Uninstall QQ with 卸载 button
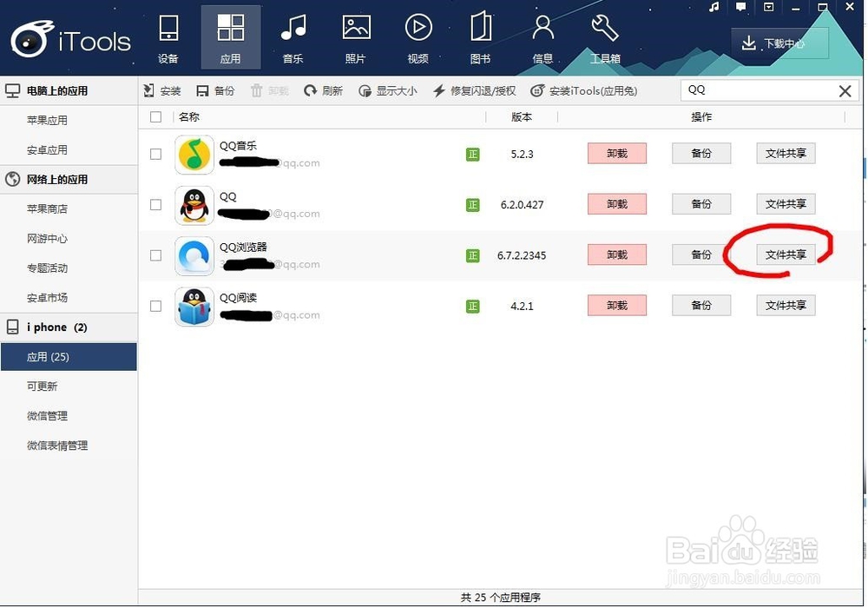The height and width of the screenshot is (608, 868). [x=616, y=204]
